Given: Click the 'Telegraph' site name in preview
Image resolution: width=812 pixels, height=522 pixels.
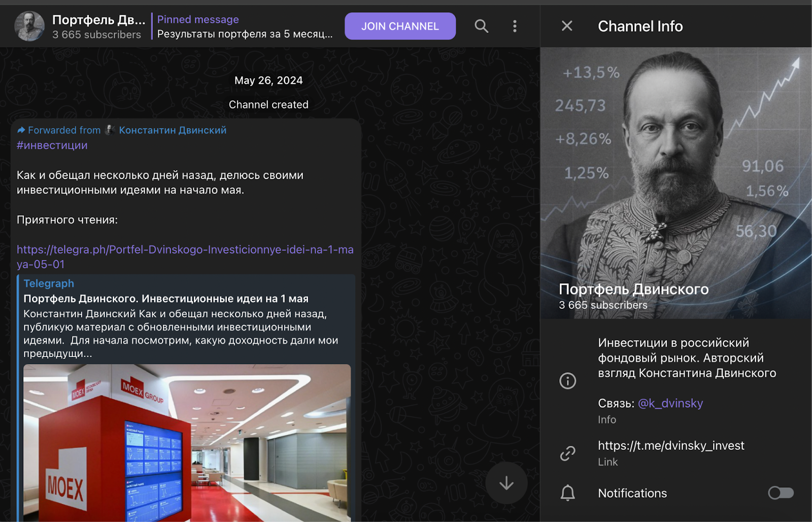Looking at the screenshot, I should [x=49, y=283].
